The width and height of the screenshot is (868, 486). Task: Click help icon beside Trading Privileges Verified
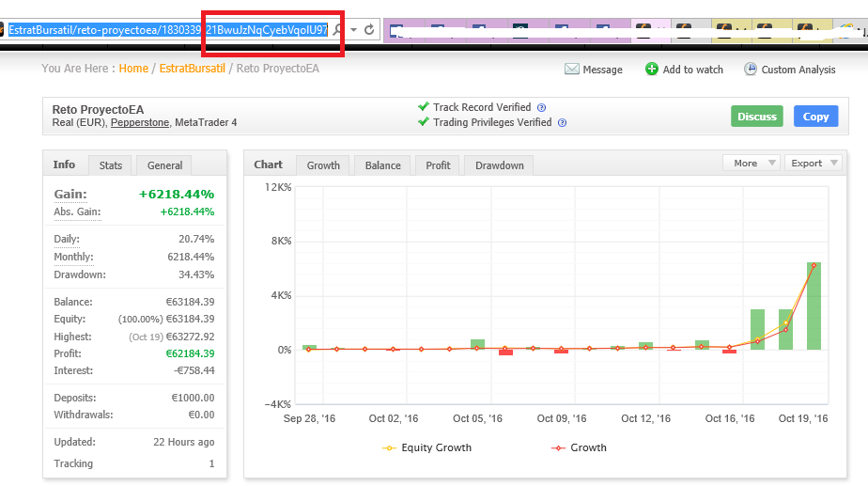(x=562, y=123)
